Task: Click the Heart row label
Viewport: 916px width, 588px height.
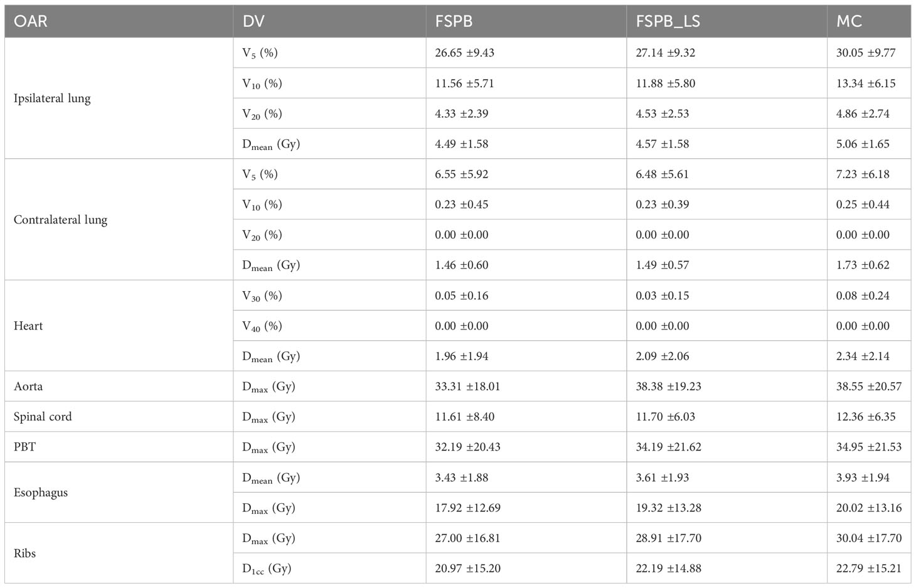Action: click(28, 326)
